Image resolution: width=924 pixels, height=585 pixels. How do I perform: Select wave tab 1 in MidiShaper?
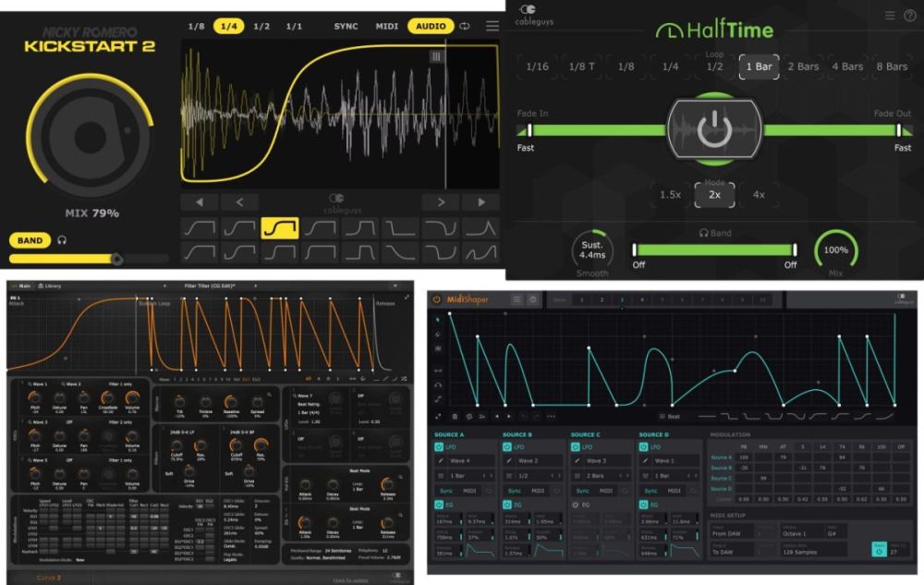point(581,299)
